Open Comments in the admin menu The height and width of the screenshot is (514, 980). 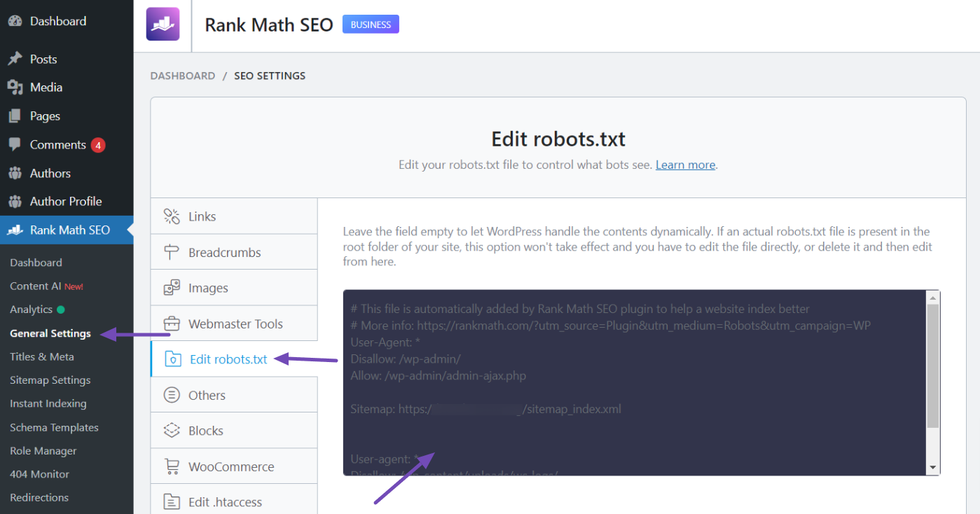click(67, 145)
